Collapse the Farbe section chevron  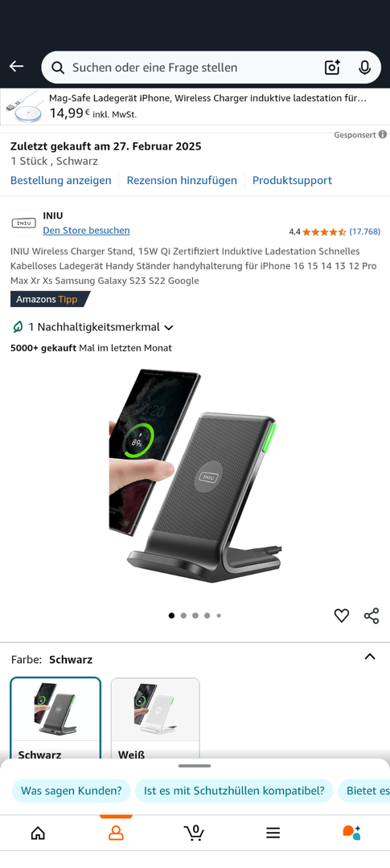pyautogui.click(x=370, y=657)
